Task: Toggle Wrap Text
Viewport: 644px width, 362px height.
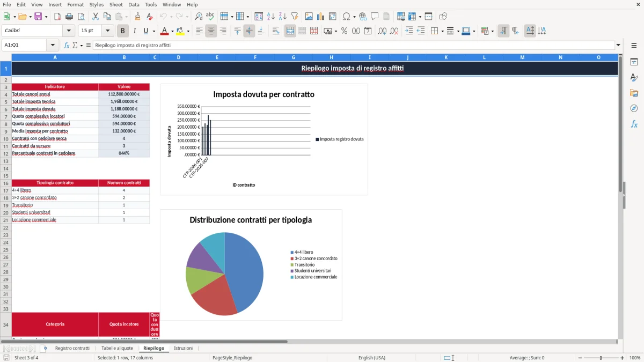Action: 276,31
